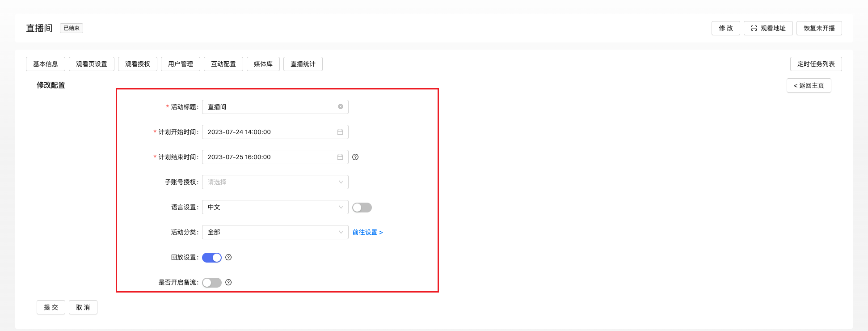Disable the 回放设置 switch
This screenshot has height=331, width=868.
tap(212, 258)
